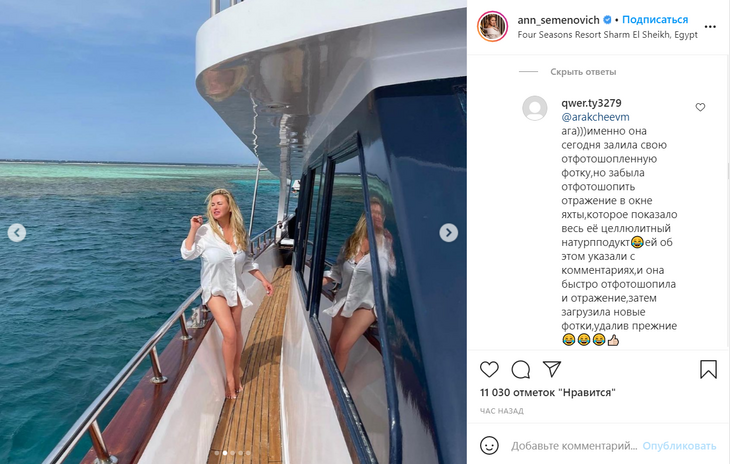View the list of 11 030 likes

click(x=547, y=393)
